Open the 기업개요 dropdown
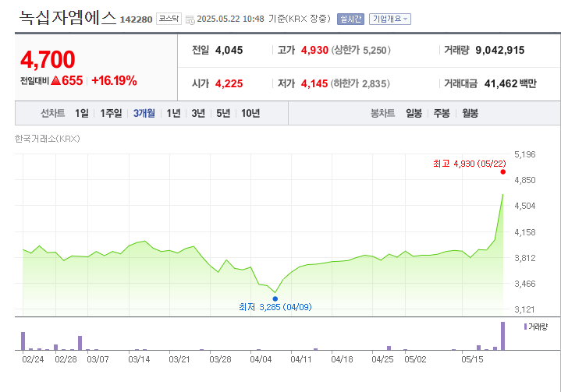This screenshot has width=561, height=392. [390, 19]
